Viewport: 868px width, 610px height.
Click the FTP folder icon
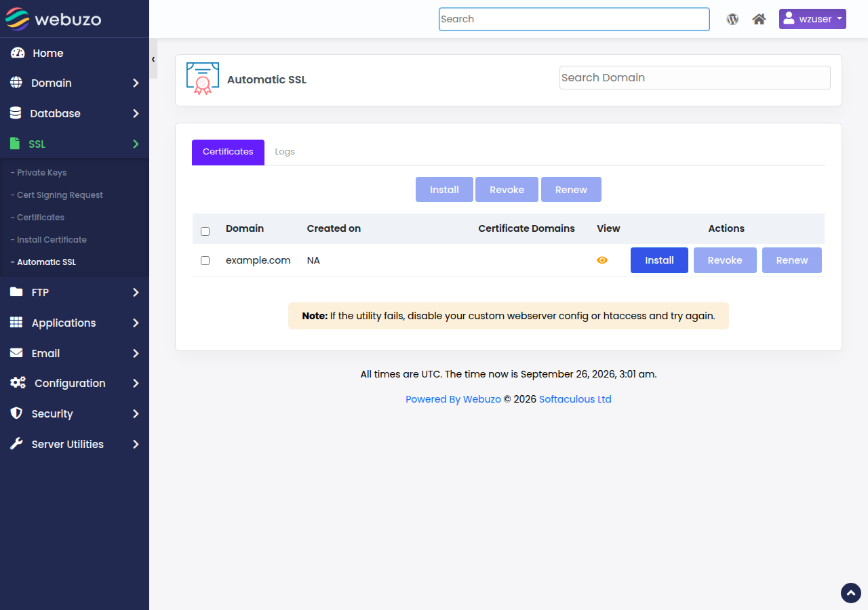pyautogui.click(x=16, y=292)
